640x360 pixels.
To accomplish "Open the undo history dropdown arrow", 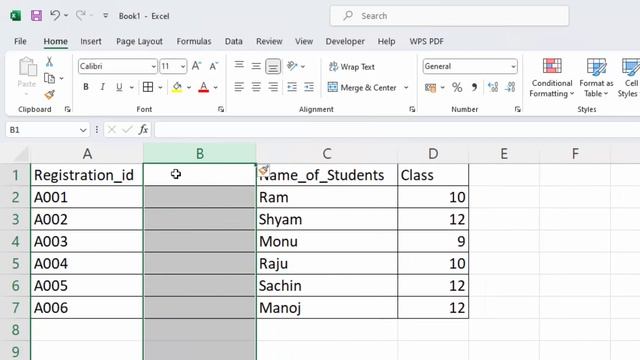I will coord(66,16).
